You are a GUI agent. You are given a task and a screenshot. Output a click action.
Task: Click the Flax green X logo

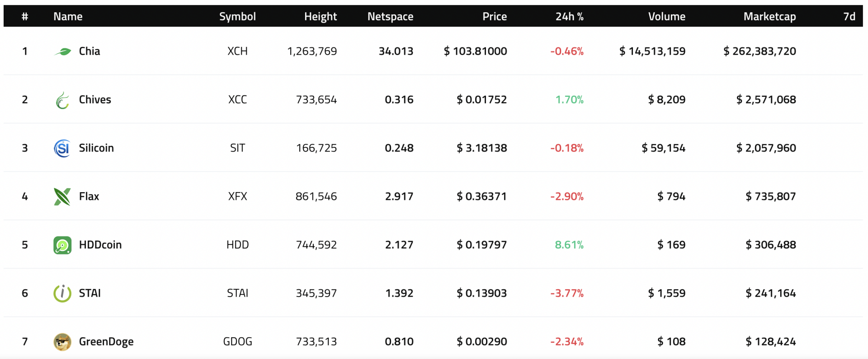point(62,197)
